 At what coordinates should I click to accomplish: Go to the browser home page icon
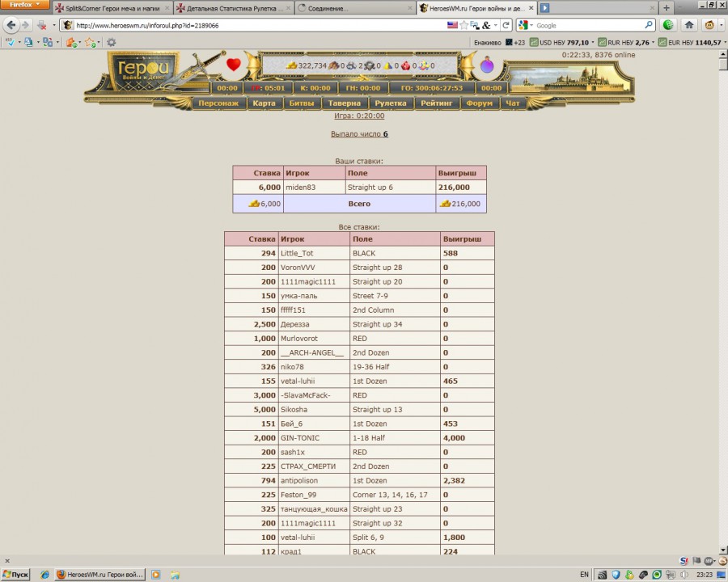tap(689, 25)
